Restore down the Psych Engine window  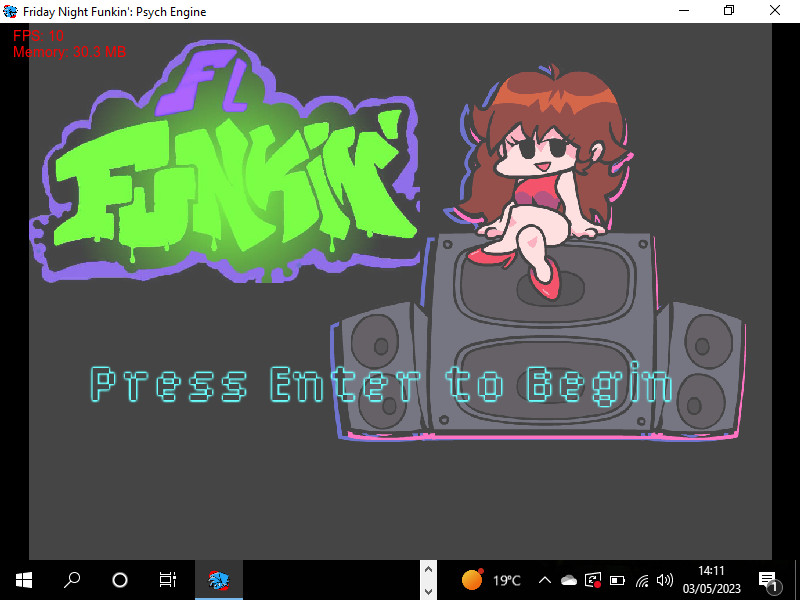pos(729,11)
